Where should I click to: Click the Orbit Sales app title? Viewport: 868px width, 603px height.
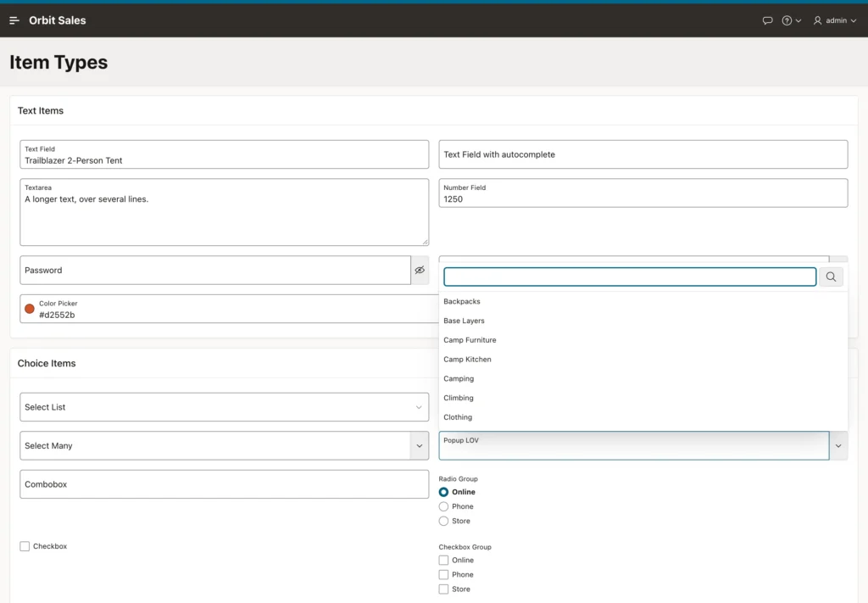point(58,20)
